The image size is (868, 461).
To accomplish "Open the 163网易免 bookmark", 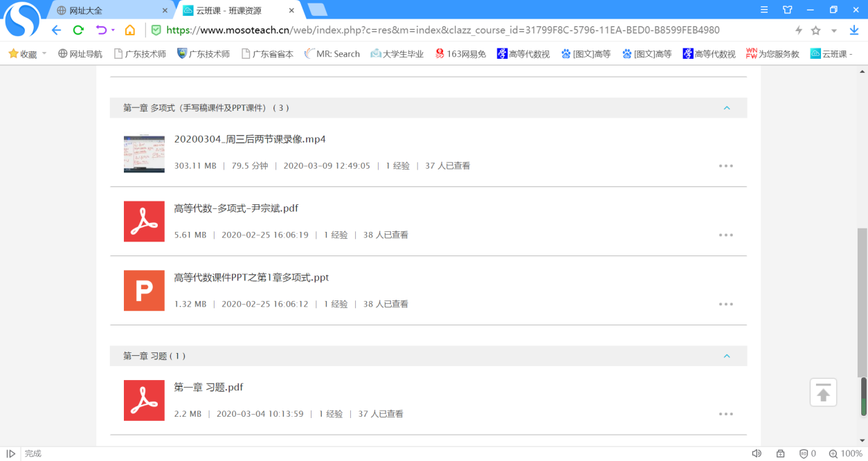I will coord(461,54).
